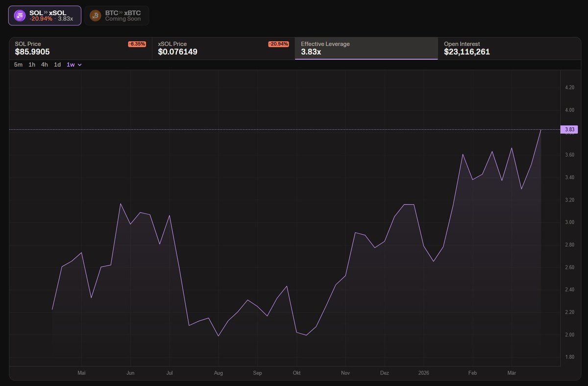Click the 3.60 y-axis label
588x386 pixels.
coord(569,155)
